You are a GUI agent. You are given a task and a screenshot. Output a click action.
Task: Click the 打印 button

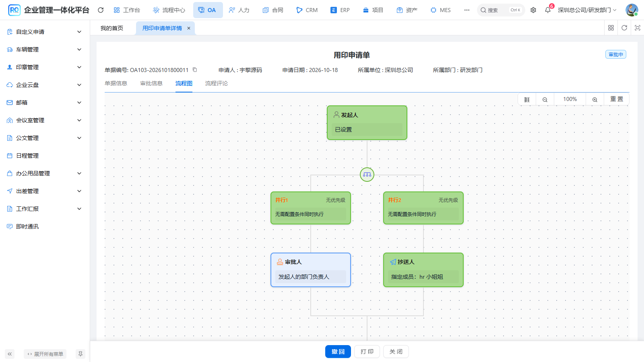(x=367, y=352)
